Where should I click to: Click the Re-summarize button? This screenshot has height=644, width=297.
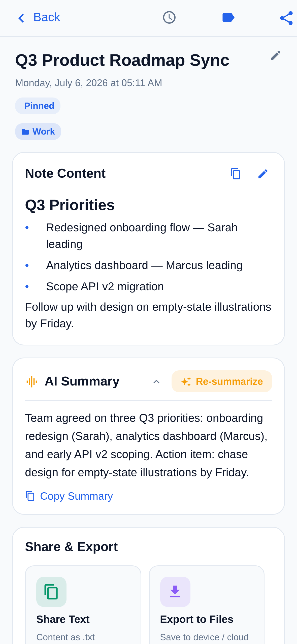pos(222,381)
